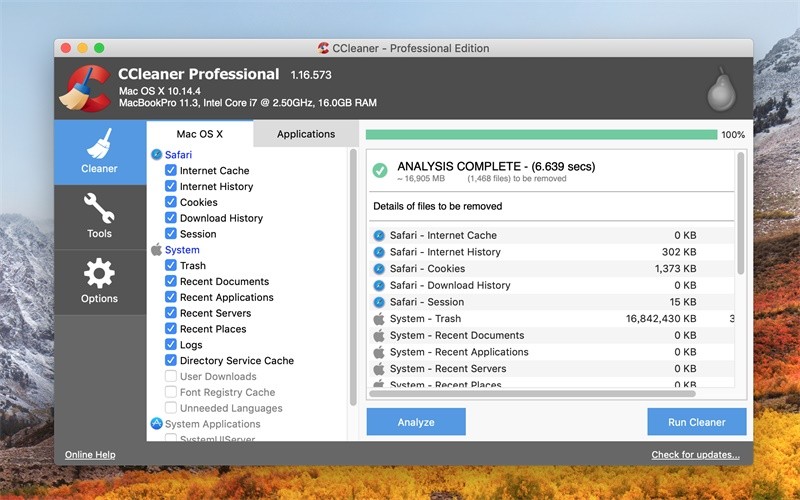
Task: Click the results pane vertical scrollbar
Action: (740, 213)
